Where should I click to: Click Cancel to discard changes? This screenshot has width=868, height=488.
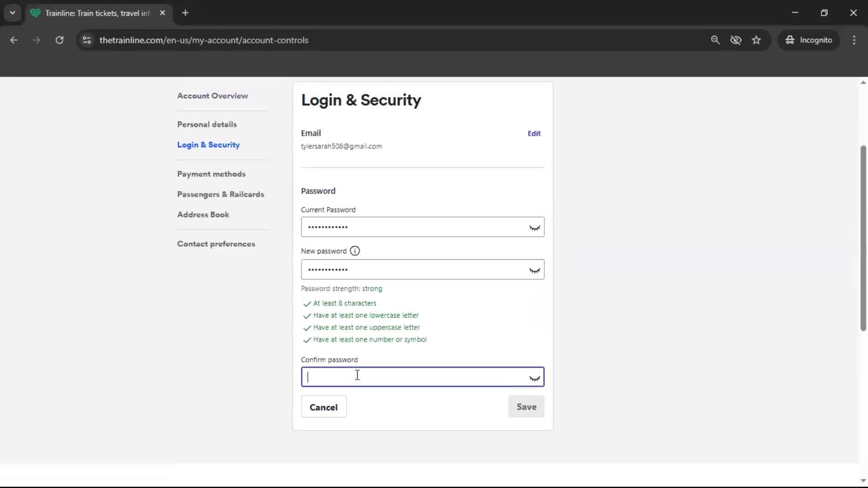pyautogui.click(x=324, y=407)
